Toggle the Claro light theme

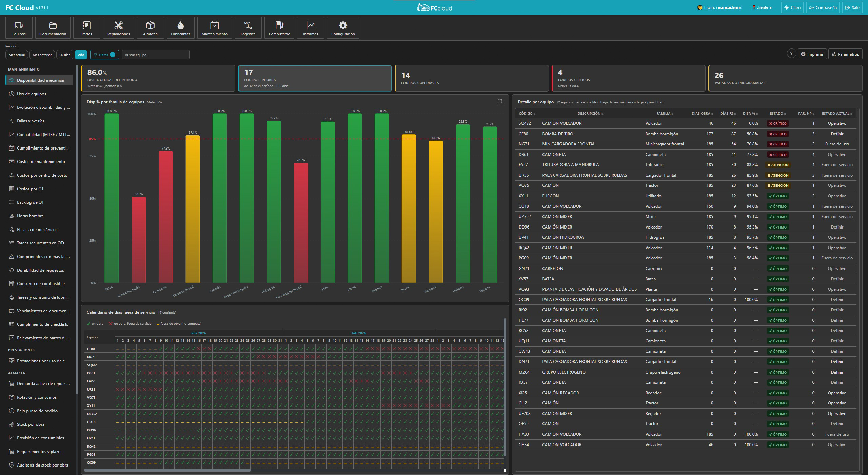pyautogui.click(x=792, y=7)
